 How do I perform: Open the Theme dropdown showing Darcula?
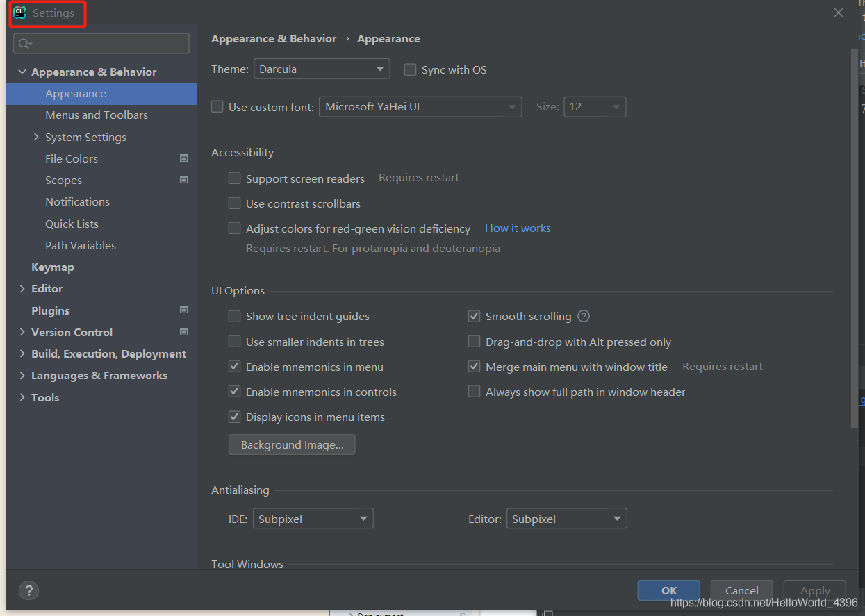(322, 69)
